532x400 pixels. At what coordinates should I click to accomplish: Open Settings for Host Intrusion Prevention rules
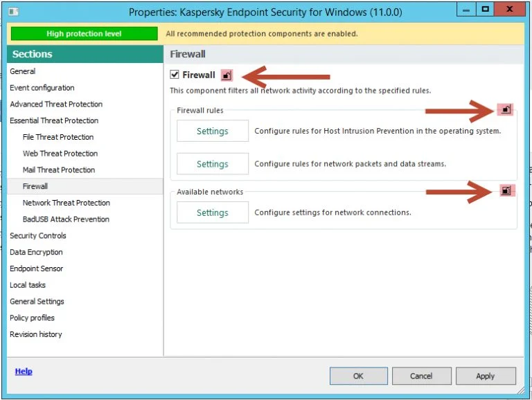coord(213,131)
